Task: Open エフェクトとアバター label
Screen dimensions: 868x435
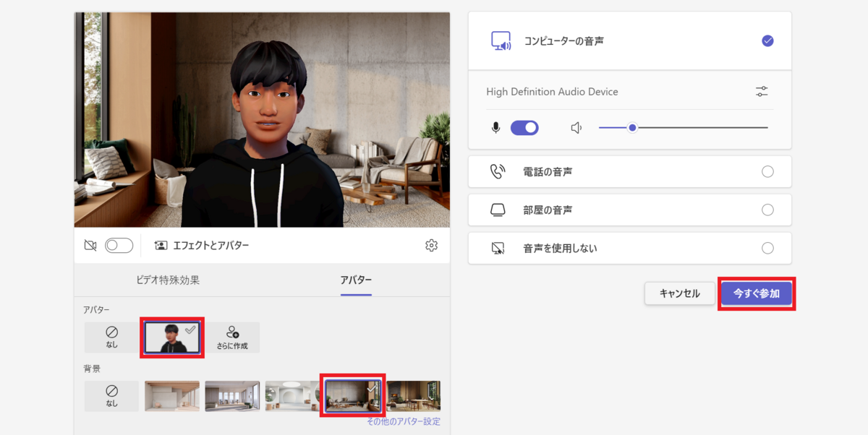Action: pyautogui.click(x=211, y=246)
